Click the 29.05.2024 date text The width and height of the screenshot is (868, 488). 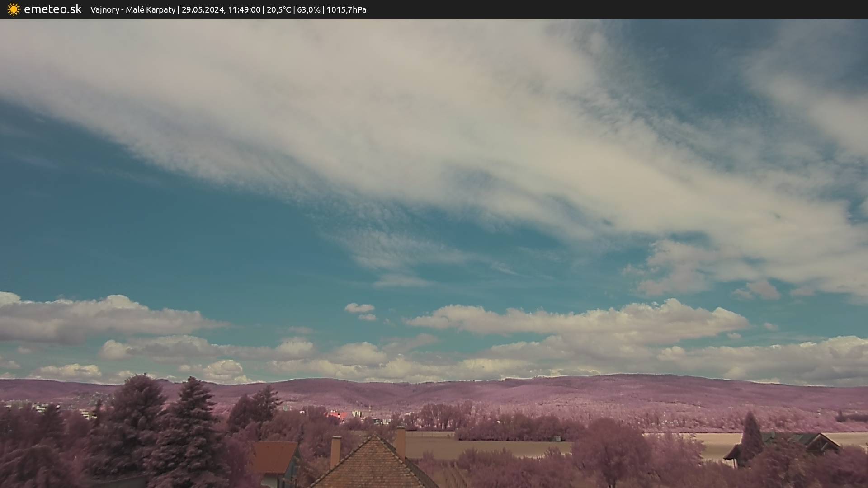click(203, 9)
